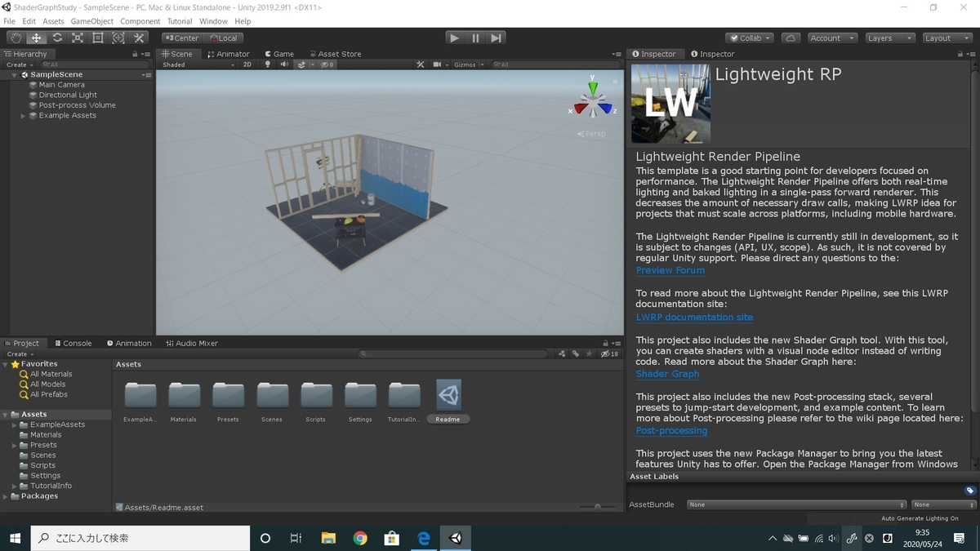Select the Rotate tool
This screenshot has height=551, width=980.
pyautogui.click(x=57, y=38)
